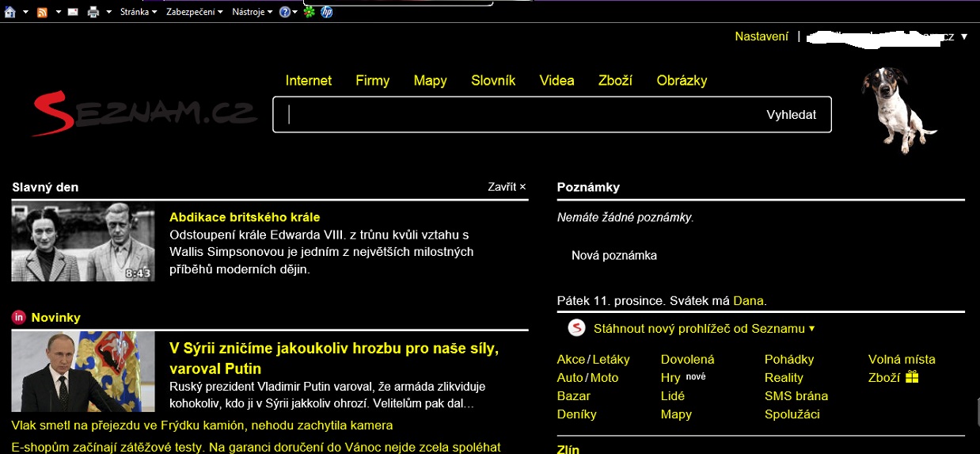Open the Deníky service link
Image resolution: width=980 pixels, height=454 pixels.
coord(577,414)
